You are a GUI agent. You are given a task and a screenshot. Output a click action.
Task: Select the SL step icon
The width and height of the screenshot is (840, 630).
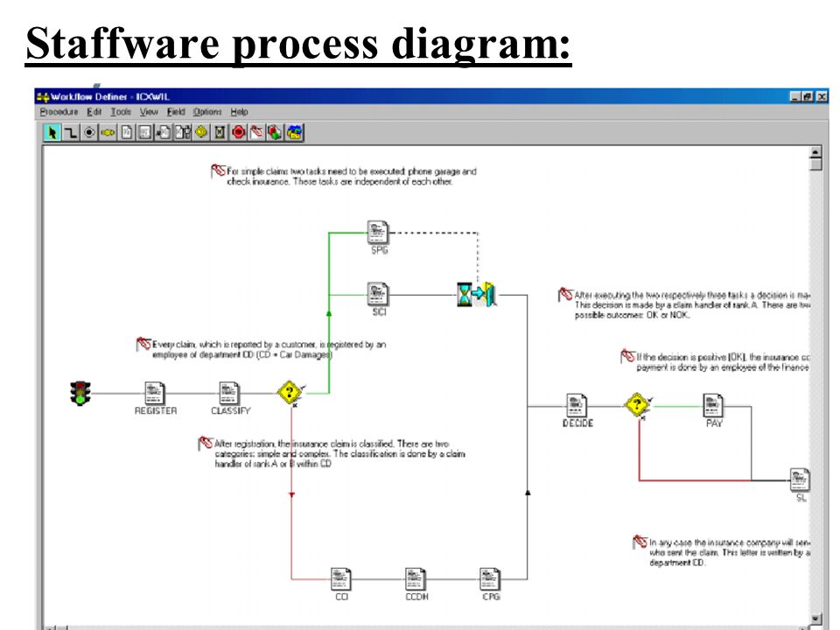coord(801,479)
